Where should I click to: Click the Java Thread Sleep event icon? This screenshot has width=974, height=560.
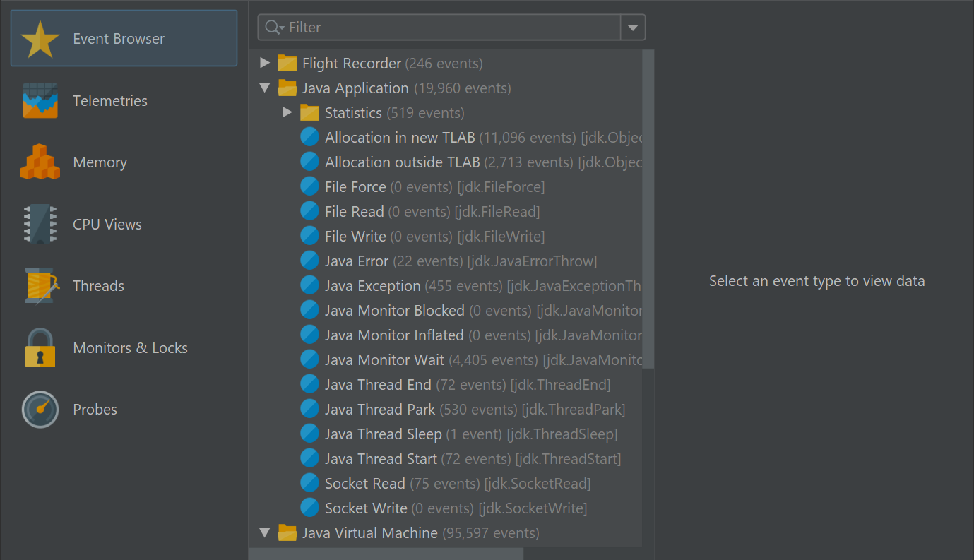[x=310, y=434]
